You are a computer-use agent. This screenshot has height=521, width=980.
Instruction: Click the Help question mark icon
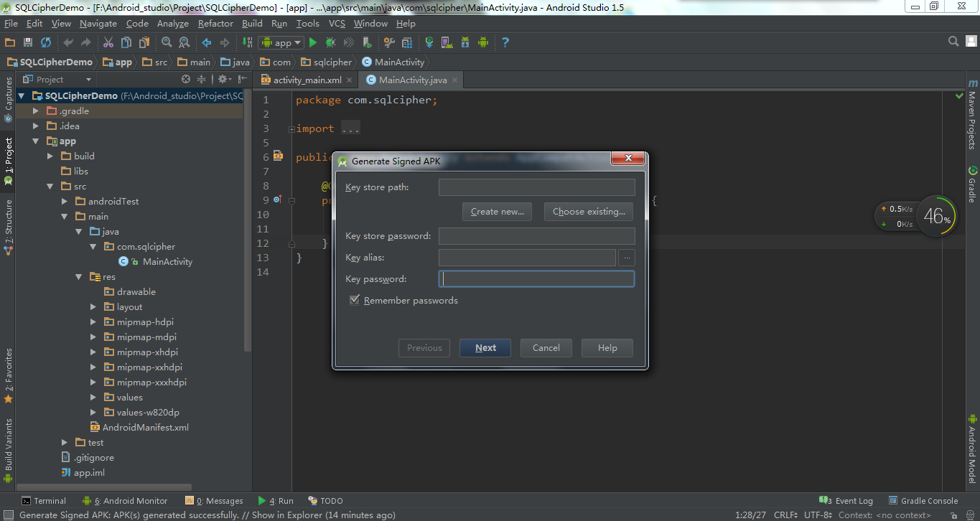(x=505, y=42)
